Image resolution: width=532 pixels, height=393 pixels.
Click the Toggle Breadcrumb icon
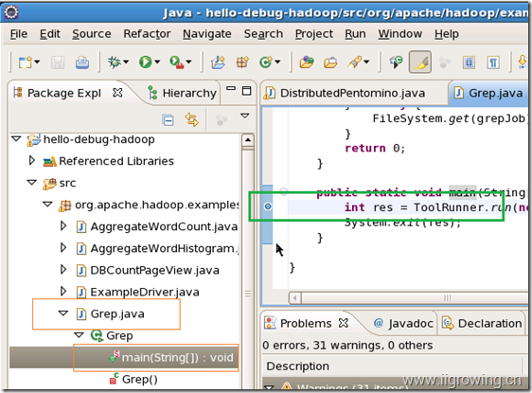point(396,63)
